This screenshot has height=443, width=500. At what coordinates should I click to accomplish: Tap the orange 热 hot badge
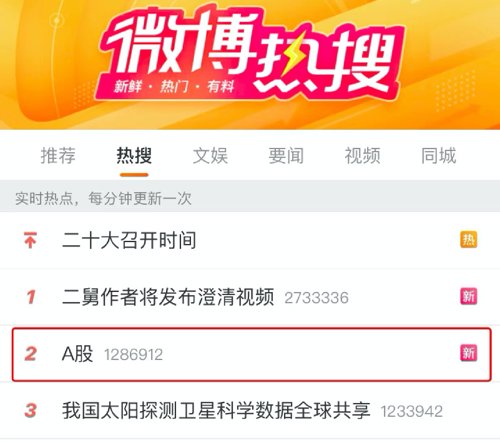[x=469, y=239]
